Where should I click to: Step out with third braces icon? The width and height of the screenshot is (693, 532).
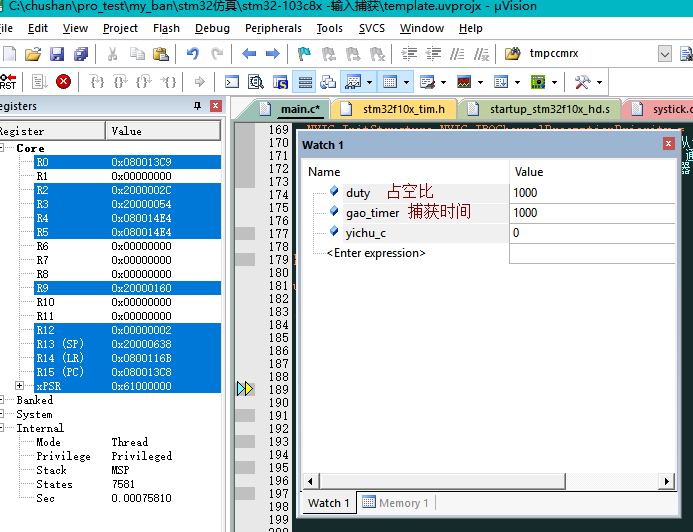coord(144,82)
